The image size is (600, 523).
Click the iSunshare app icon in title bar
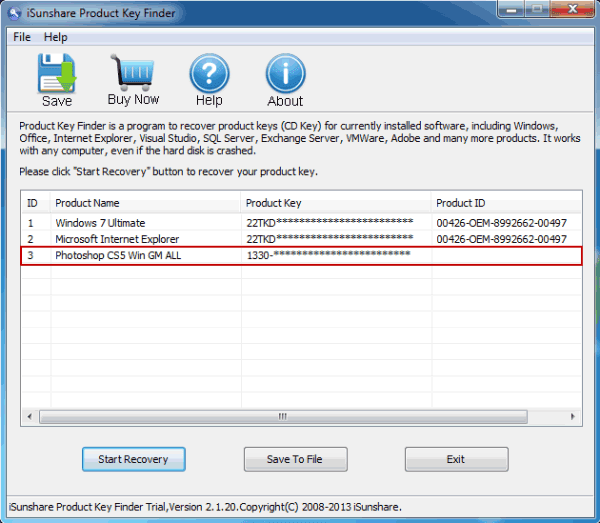coord(15,13)
